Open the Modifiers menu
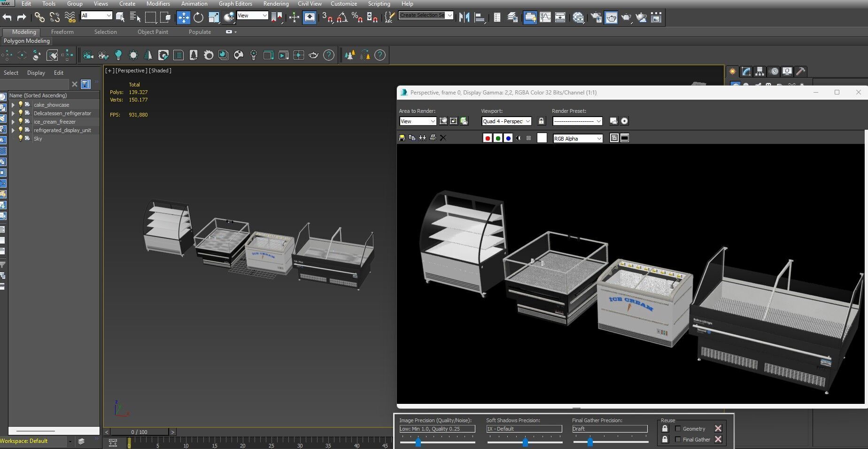Viewport: 868px width, 449px height. (x=158, y=4)
